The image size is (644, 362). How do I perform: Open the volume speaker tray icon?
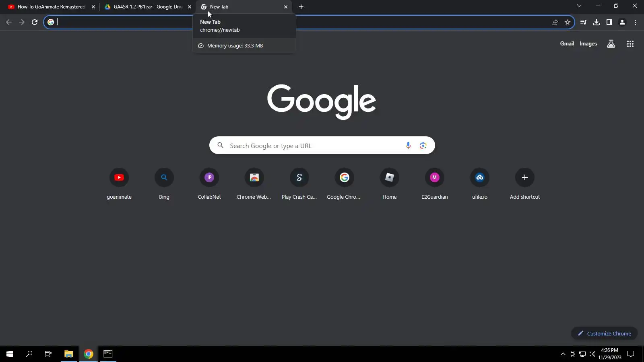(592, 354)
